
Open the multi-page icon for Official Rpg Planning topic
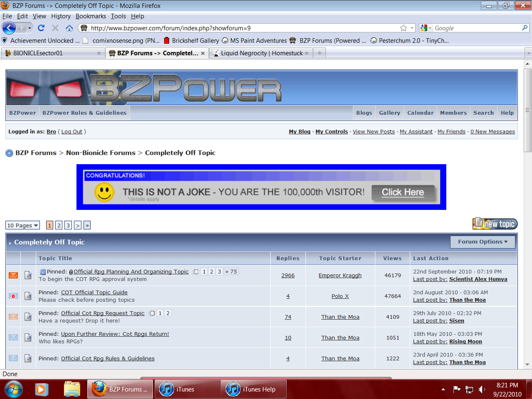tap(196, 272)
